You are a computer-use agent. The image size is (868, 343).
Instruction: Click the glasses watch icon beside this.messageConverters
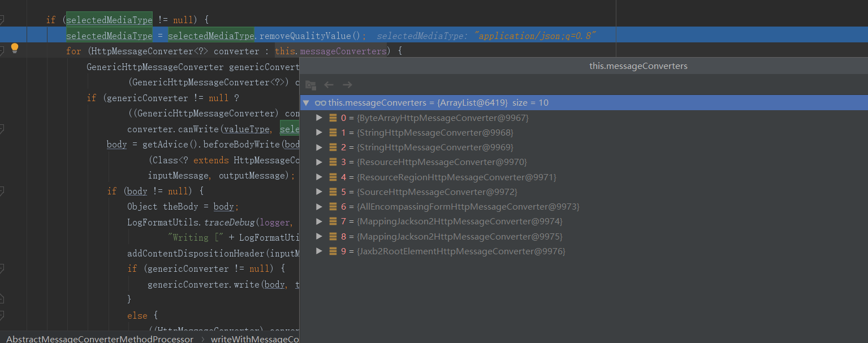(x=320, y=103)
